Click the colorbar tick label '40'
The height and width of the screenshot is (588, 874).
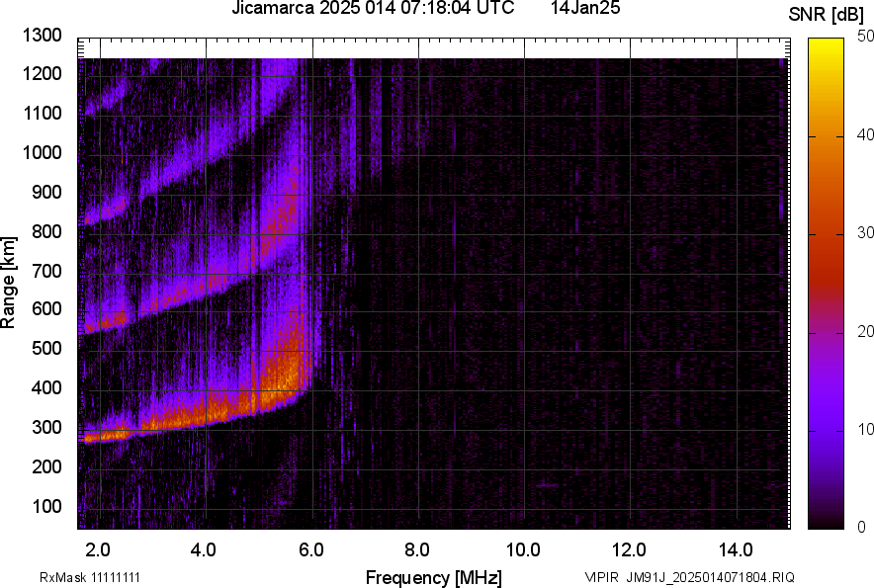tap(865, 134)
